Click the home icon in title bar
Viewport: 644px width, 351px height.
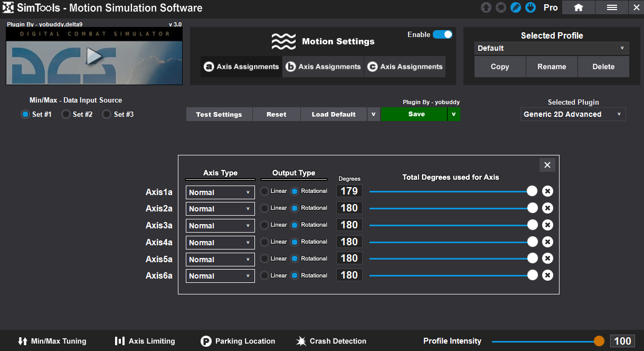tap(579, 7)
